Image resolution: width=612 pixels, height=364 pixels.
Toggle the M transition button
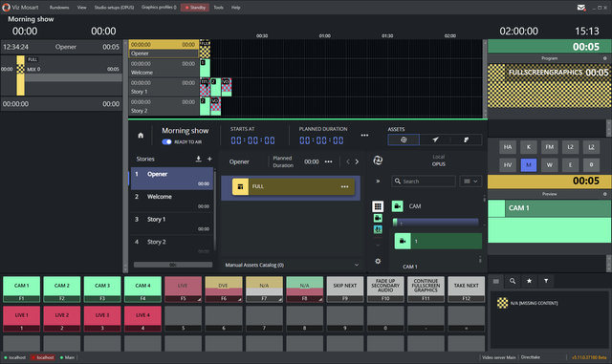pos(529,164)
